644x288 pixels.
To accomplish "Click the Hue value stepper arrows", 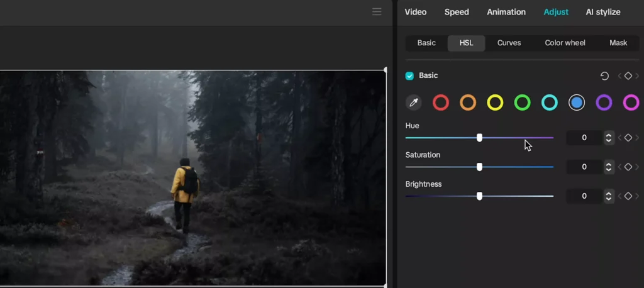I will click(608, 138).
